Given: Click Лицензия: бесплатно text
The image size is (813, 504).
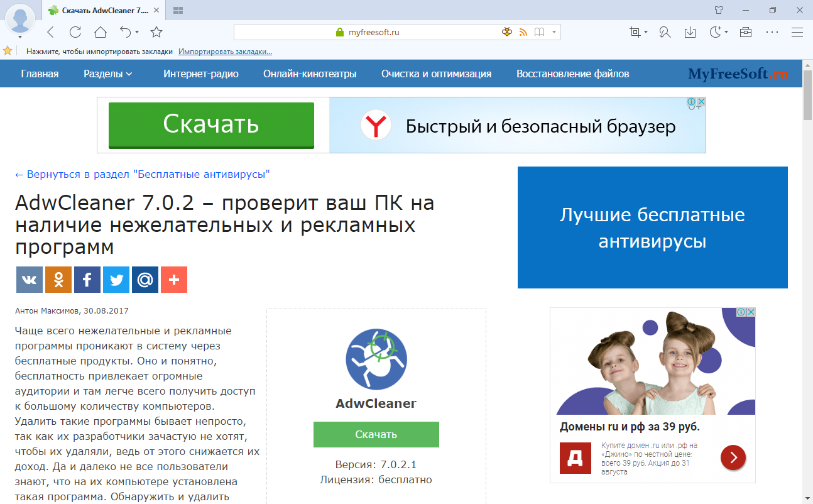Looking at the screenshot, I should click(x=376, y=479).
